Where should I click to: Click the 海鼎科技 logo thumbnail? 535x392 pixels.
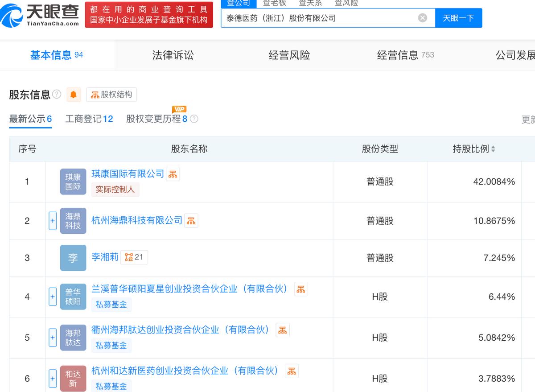tap(73, 221)
